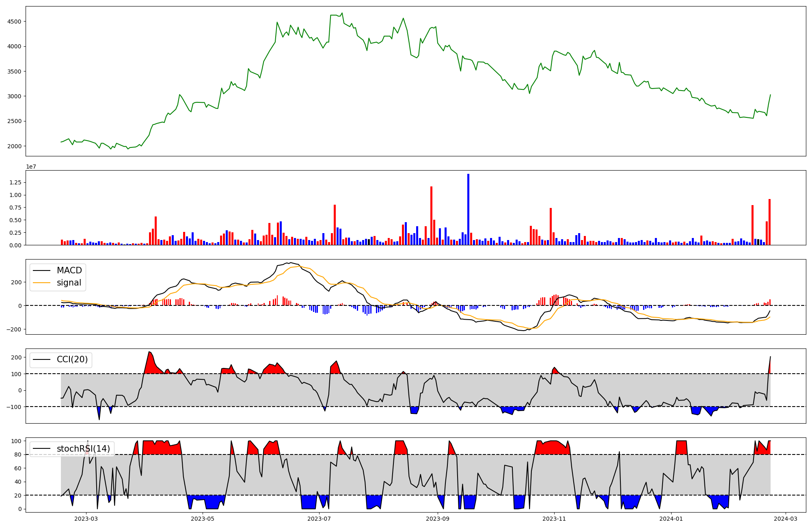Click the CCI(20) legend label

click(x=72, y=359)
